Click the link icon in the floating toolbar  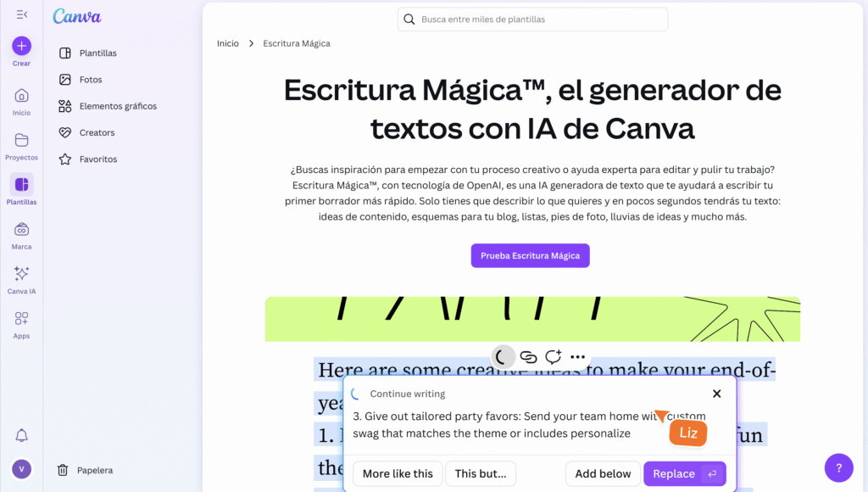[x=528, y=357]
